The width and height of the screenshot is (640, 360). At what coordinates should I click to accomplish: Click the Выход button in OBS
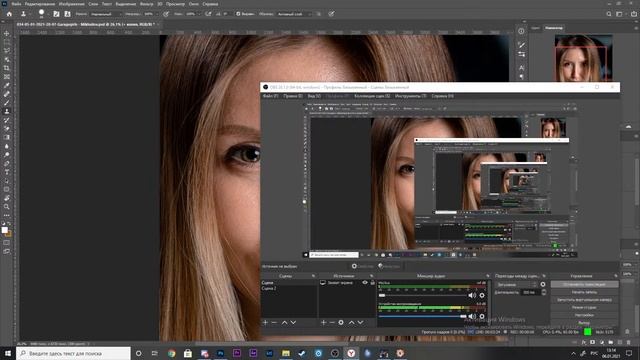point(584,323)
